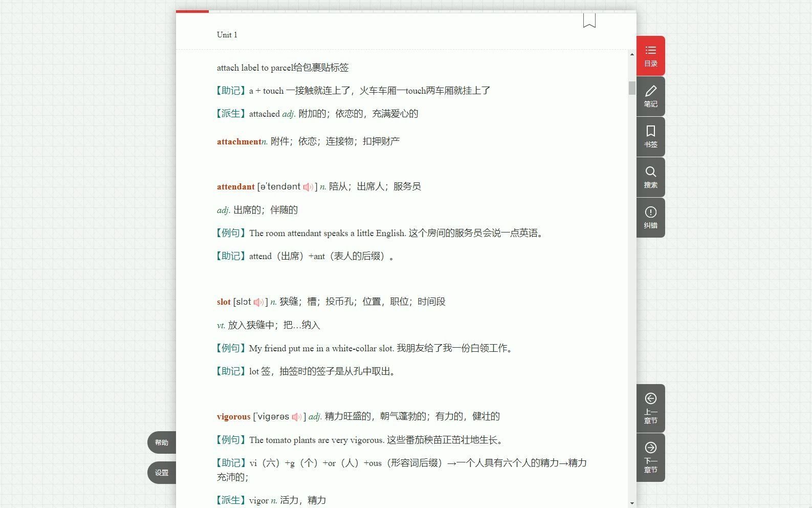Click the Unit 1 chapter title
Image resolution: width=812 pixels, height=508 pixels.
227,35
